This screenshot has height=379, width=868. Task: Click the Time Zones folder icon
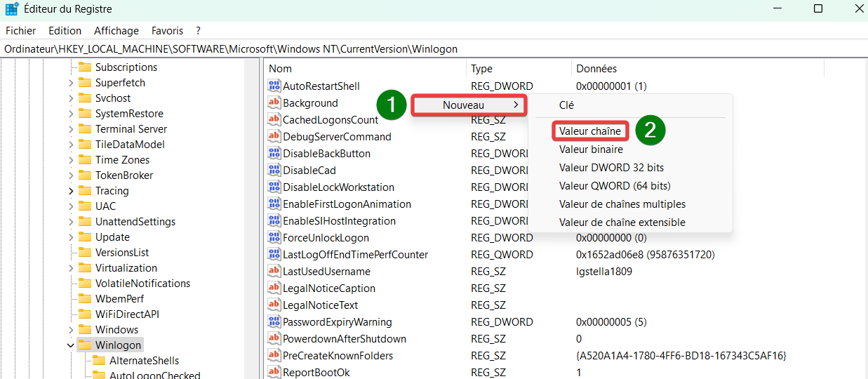tap(85, 160)
